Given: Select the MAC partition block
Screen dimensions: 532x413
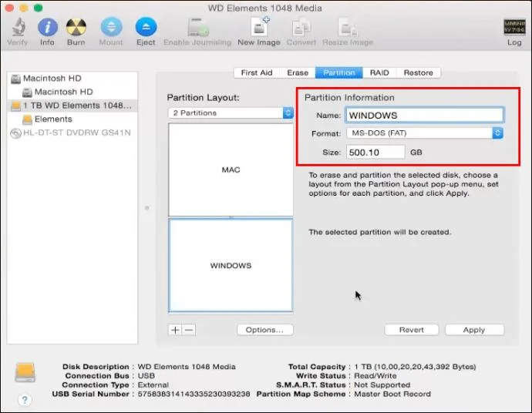Looking at the screenshot, I should [231, 170].
